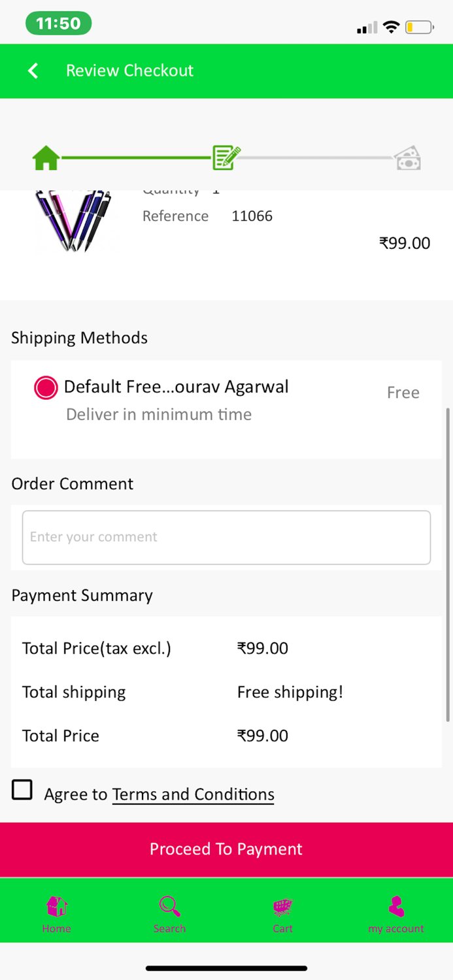Image resolution: width=453 pixels, height=980 pixels.
Task: Tap the battery indicator
Action: [420, 27]
